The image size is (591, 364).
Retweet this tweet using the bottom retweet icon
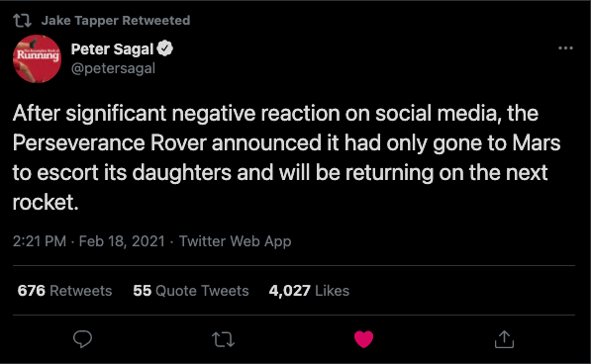(x=223, y=339)
